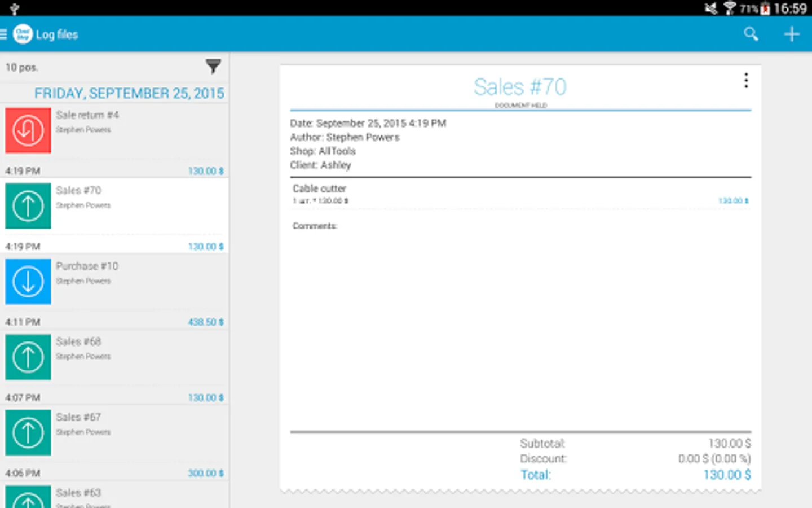812x508 pixels.
Task: Open the Sales #68 entry title
Action: click(78, 341)
